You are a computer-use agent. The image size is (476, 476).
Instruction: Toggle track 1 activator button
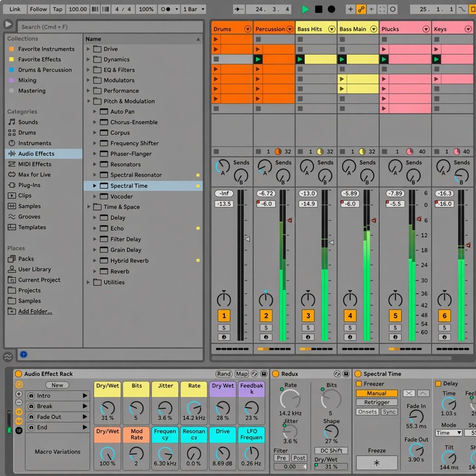coord(224,316)
